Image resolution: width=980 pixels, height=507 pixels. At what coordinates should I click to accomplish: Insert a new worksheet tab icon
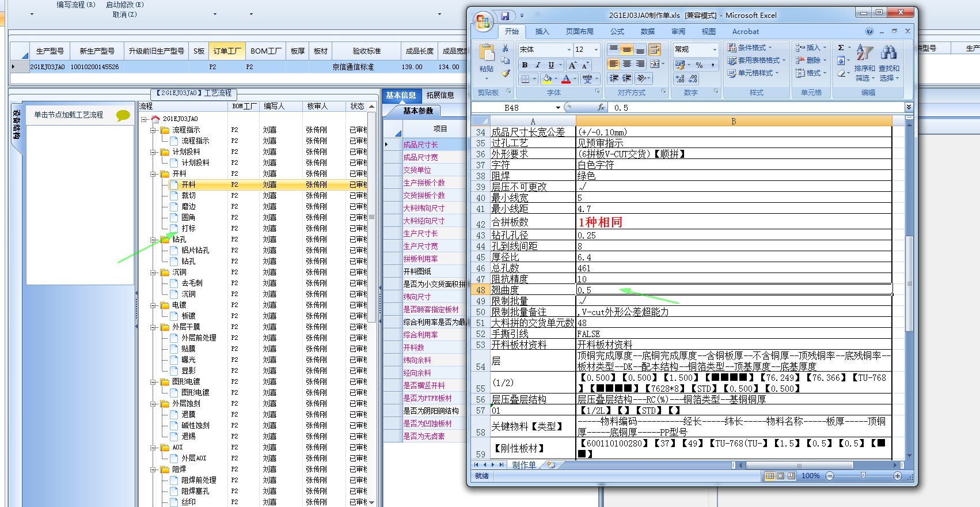click(551, 465)
